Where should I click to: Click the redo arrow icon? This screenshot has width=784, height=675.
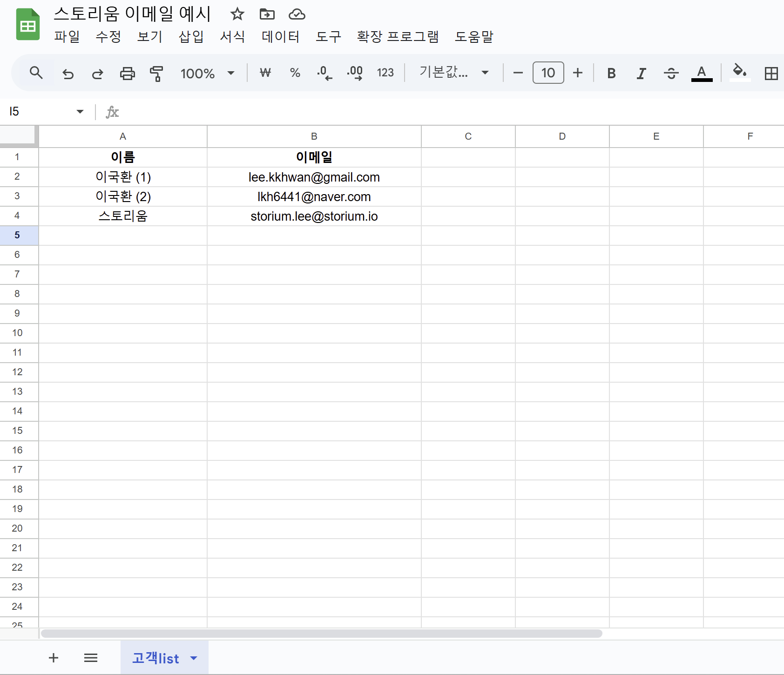coord(97,74)
